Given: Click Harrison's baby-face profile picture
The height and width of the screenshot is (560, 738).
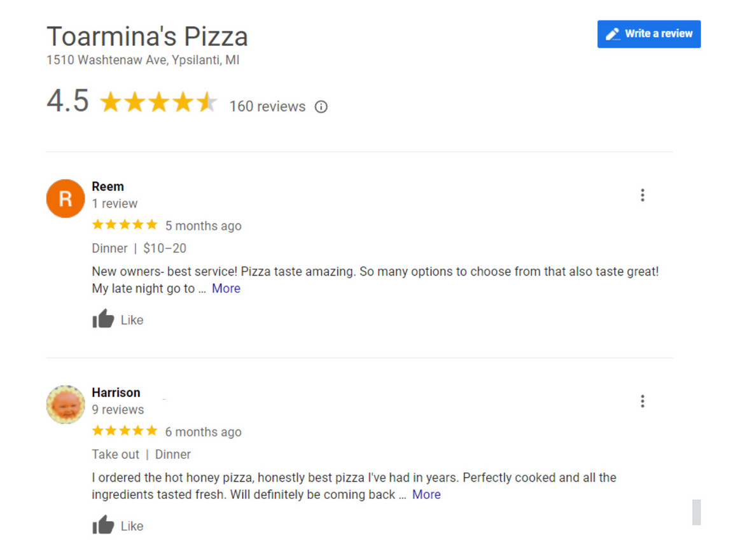Looking at the screenshot, I should pos(66,405).
